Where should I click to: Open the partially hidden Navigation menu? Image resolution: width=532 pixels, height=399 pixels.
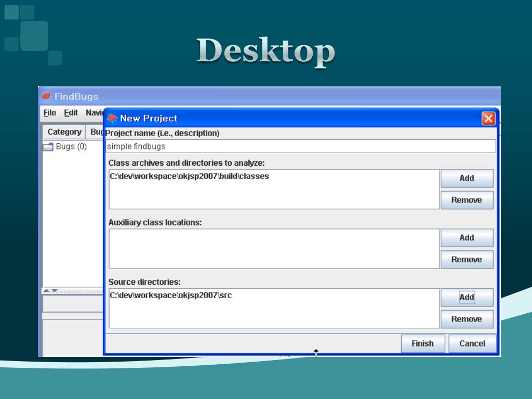click(94, 113)
